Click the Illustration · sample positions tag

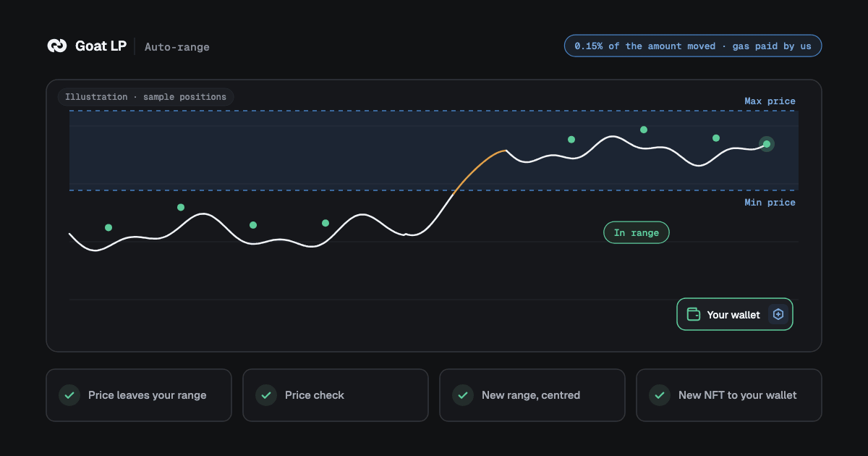[145, 97]
